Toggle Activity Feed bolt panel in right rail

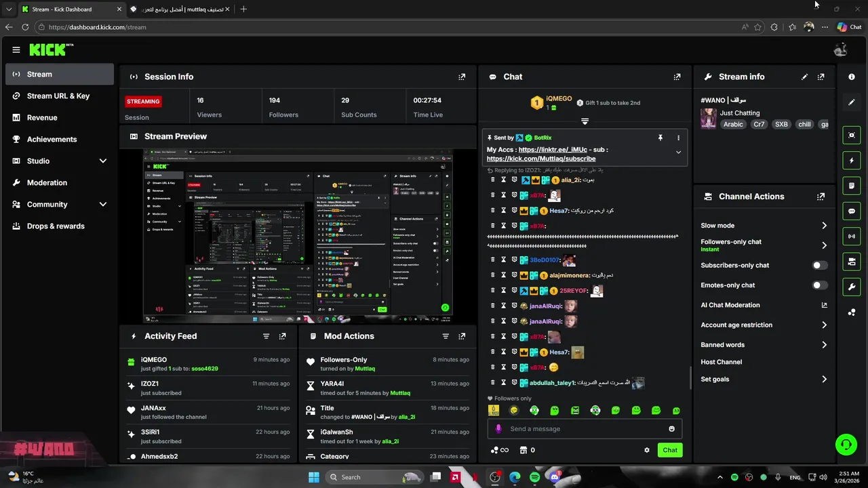tap(852, 161)
